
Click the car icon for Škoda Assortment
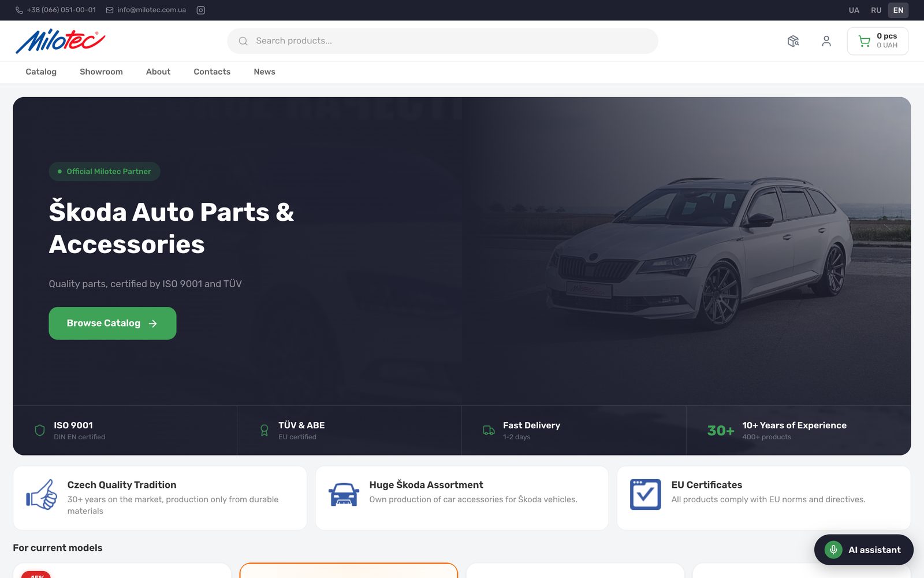pos(344,495)
